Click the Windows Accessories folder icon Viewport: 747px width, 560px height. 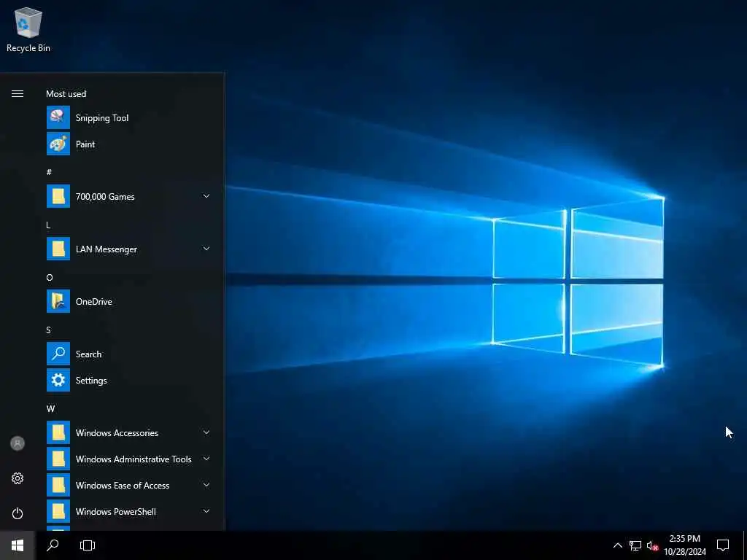click(x=58, y=432)
